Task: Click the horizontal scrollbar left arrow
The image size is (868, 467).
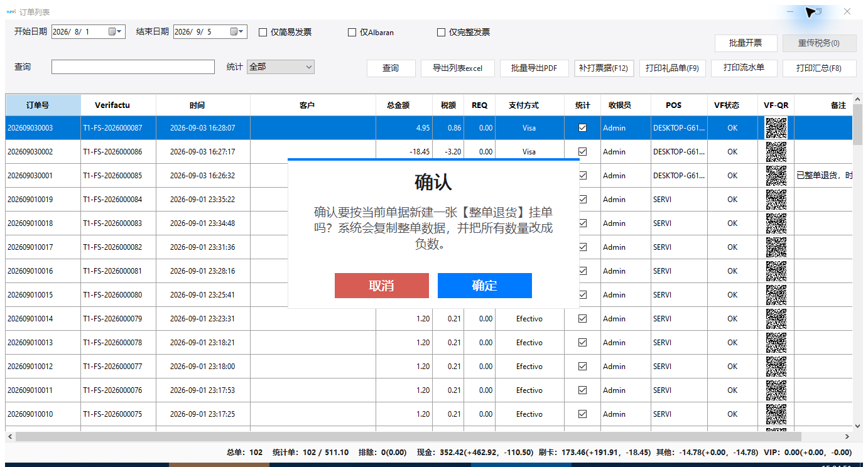Action: coord(10,436)
